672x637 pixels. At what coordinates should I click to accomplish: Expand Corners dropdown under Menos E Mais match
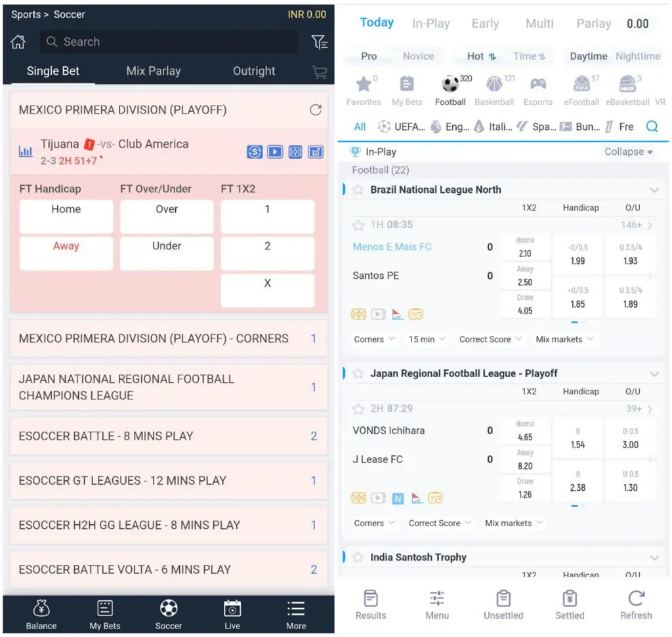(375, 339)
